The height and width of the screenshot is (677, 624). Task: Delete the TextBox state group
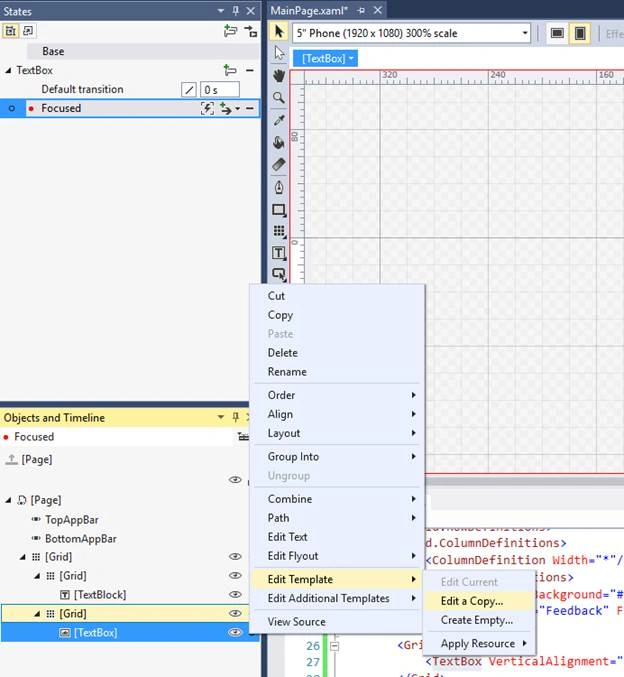(x=250, y=70)
